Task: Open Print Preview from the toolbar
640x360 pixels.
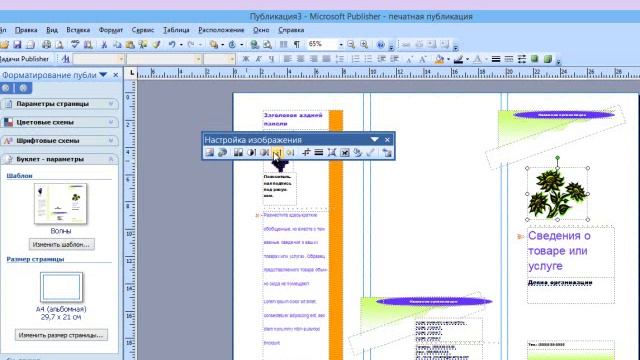Action: point(59,44)
